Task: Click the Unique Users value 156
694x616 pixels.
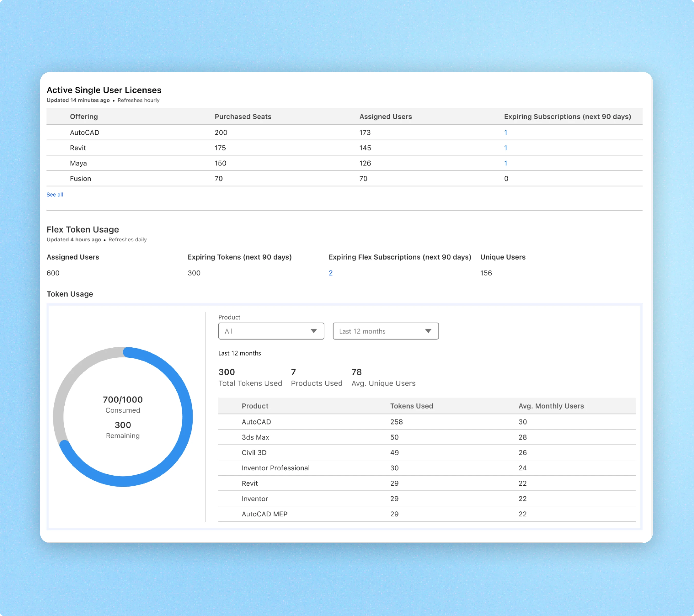Action: pos(486,273)
